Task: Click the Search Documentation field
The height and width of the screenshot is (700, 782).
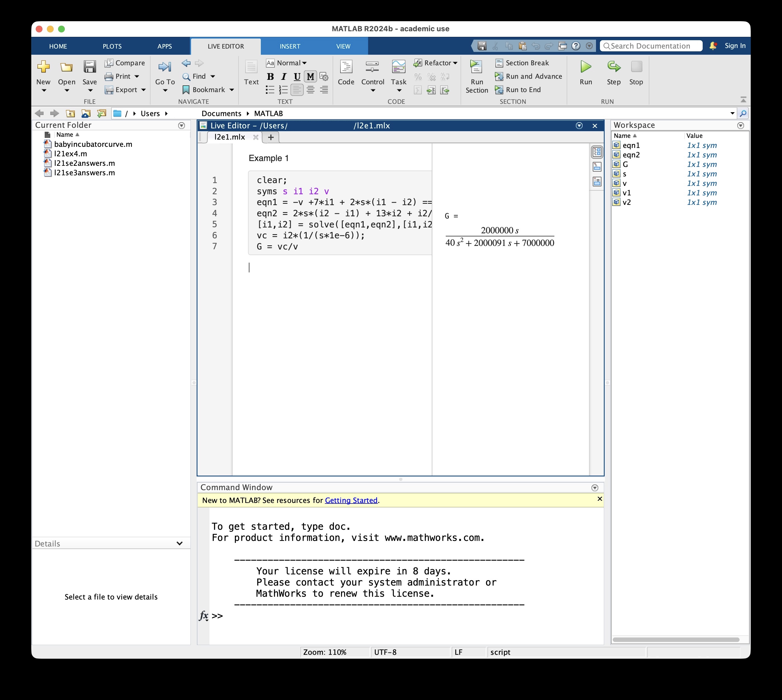Action: pos(651,46)
